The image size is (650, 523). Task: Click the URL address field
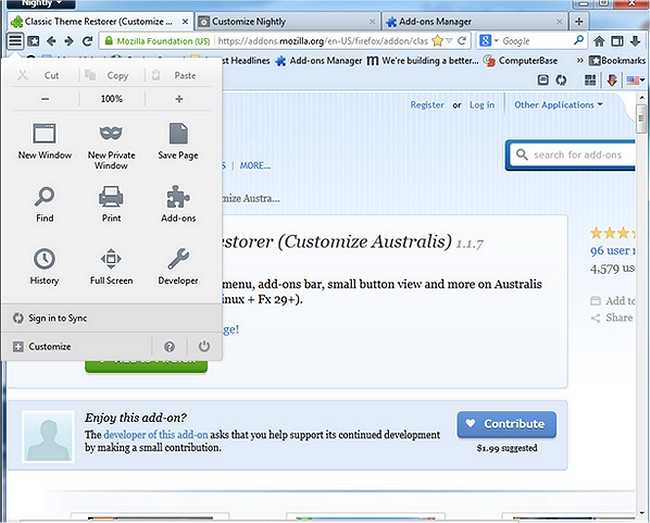(x=323, y=41)
